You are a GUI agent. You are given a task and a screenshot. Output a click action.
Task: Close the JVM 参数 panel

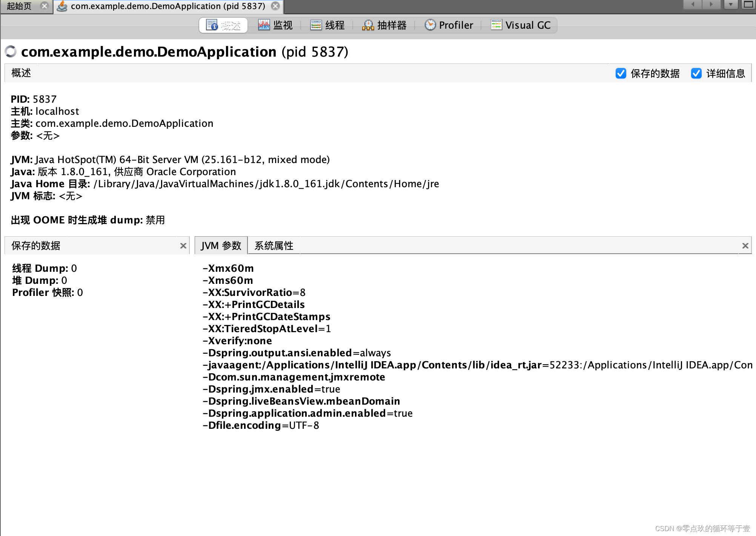[x=745, y=246]
